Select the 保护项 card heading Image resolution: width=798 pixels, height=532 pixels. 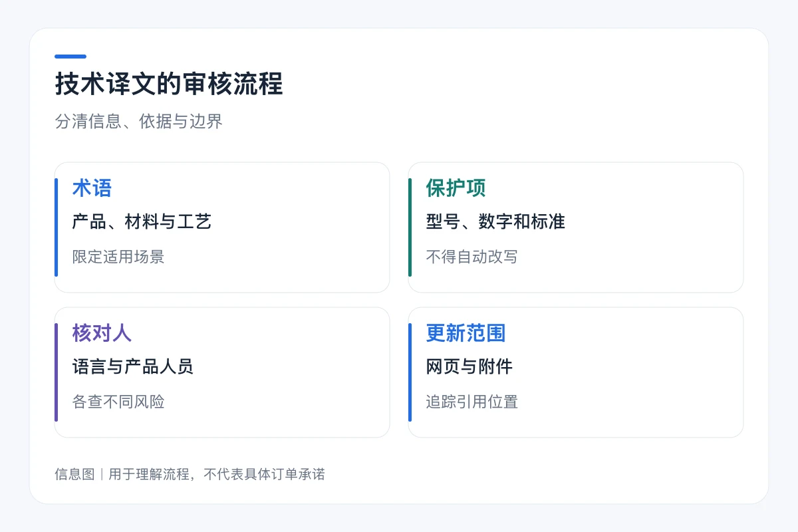tap(456, 188)
